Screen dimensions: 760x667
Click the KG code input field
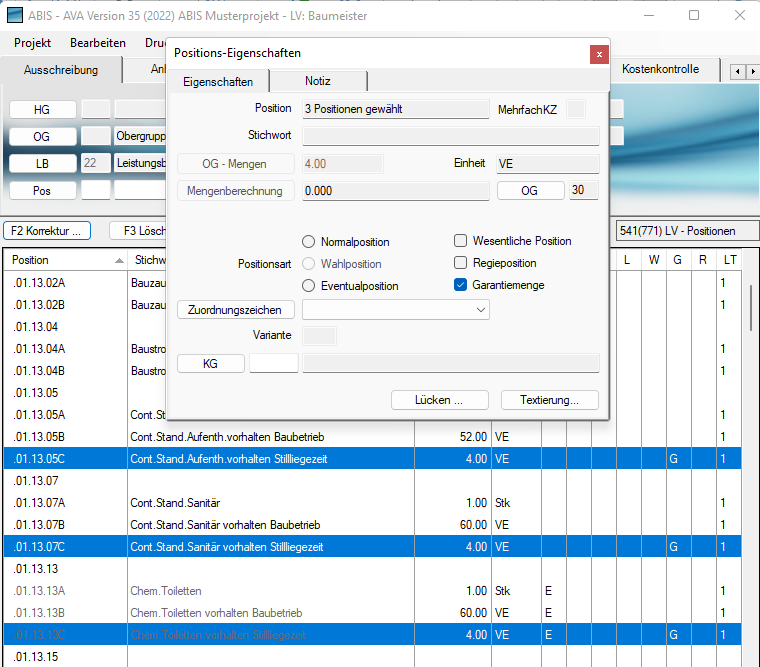click(x=273, y=363)
